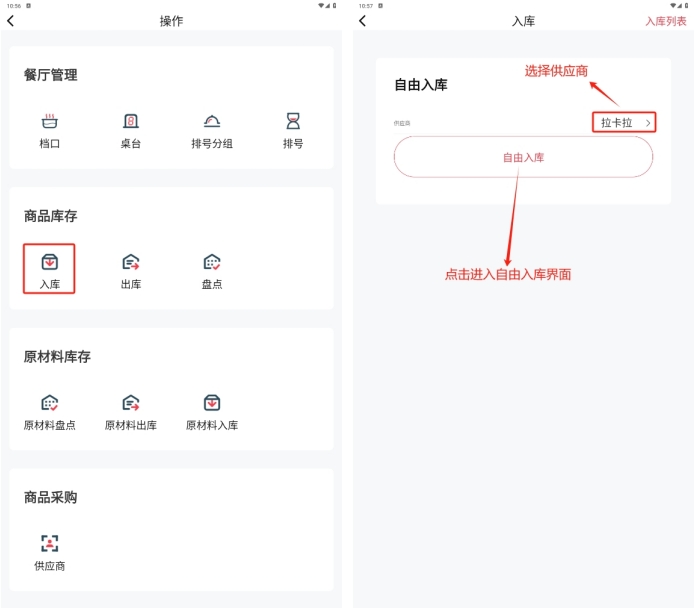The width and height of the screenshot is (695, 608).
Task: Select the 入库 stock-in icon
Action: [x=50, y=263]
